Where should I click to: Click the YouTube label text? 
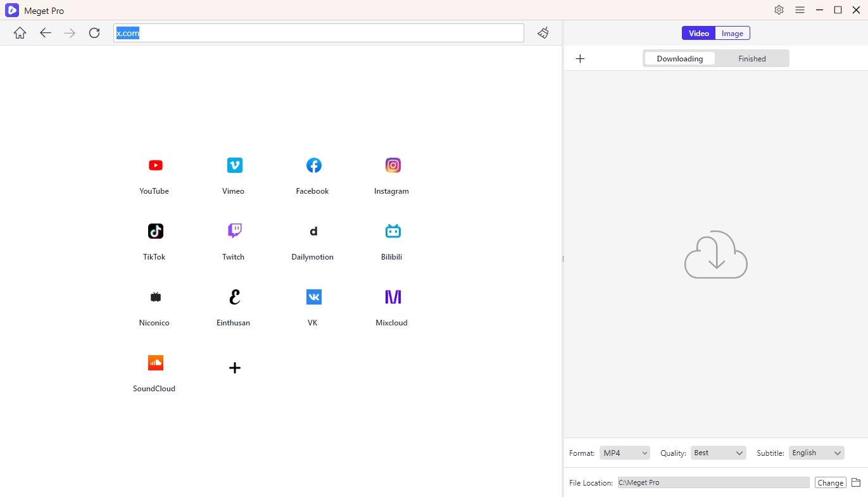coord(154,191)
